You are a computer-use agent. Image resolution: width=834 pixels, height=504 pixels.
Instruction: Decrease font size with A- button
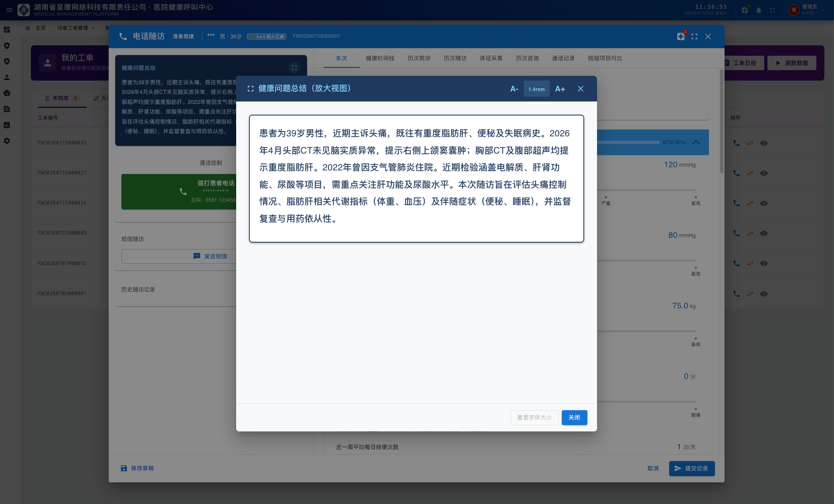(514, 89)
